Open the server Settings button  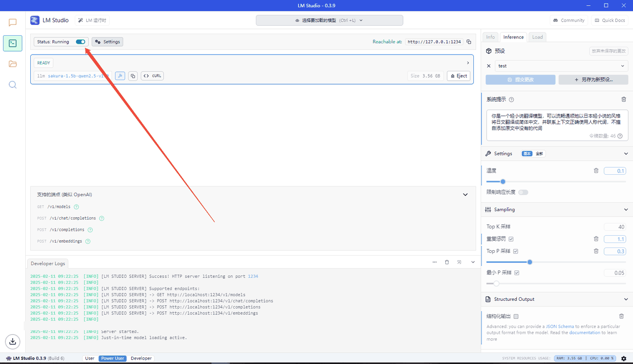108,42
